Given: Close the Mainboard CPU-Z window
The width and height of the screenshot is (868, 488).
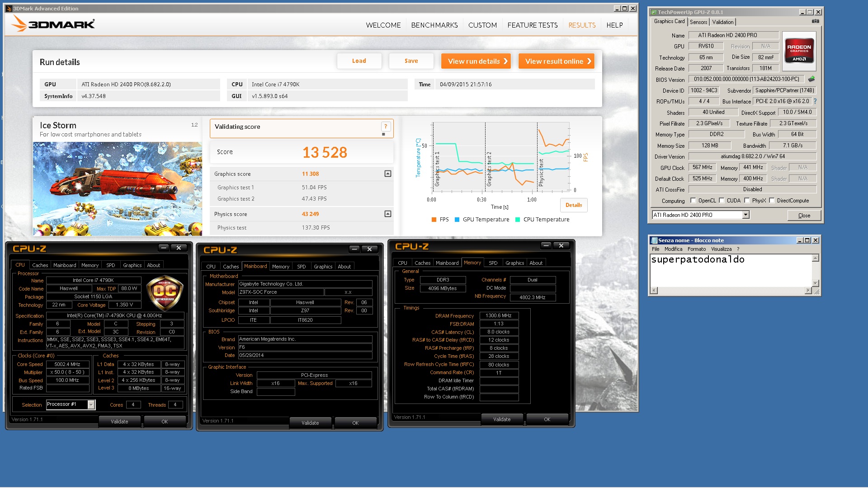Looking at the screenshot, I should pos(369,249).
